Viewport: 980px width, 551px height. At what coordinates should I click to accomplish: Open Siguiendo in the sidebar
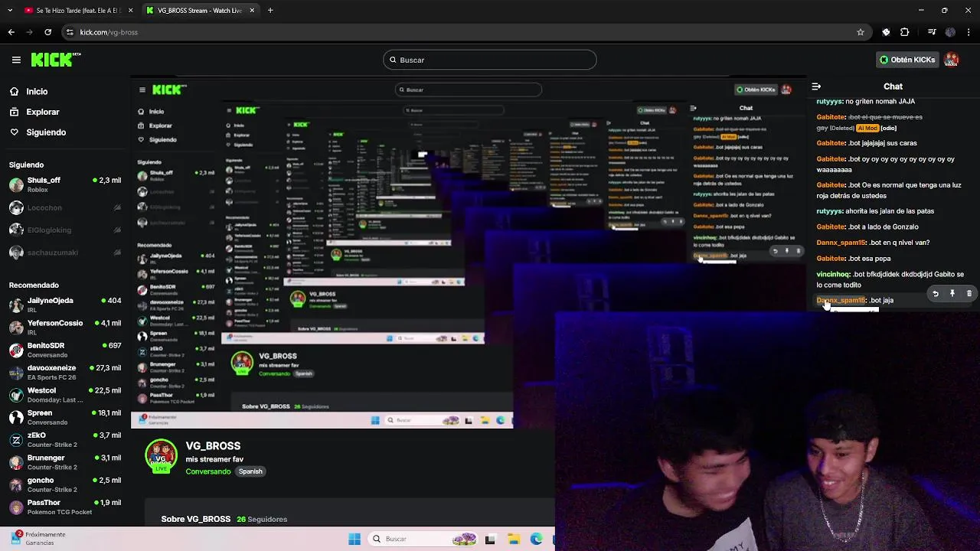click(38, 132)
